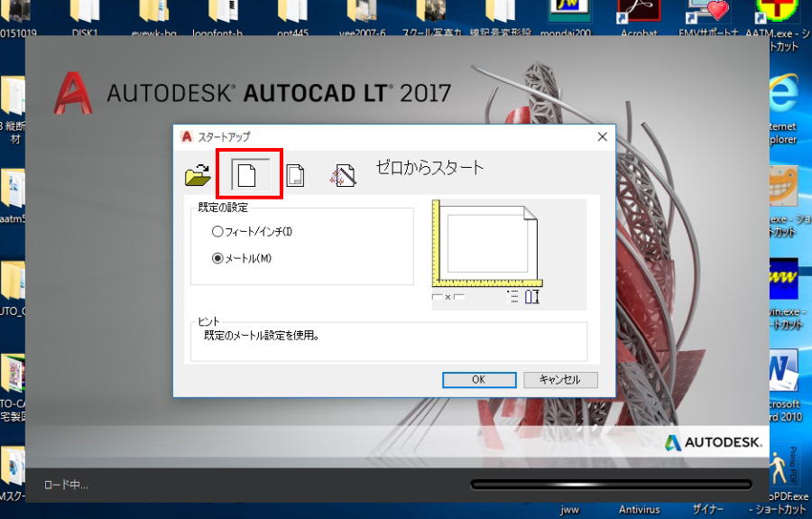Click the AutoCAD loading progress bar
The width and height of the screenshot is (812, 519).
click(x=611, y=485)
